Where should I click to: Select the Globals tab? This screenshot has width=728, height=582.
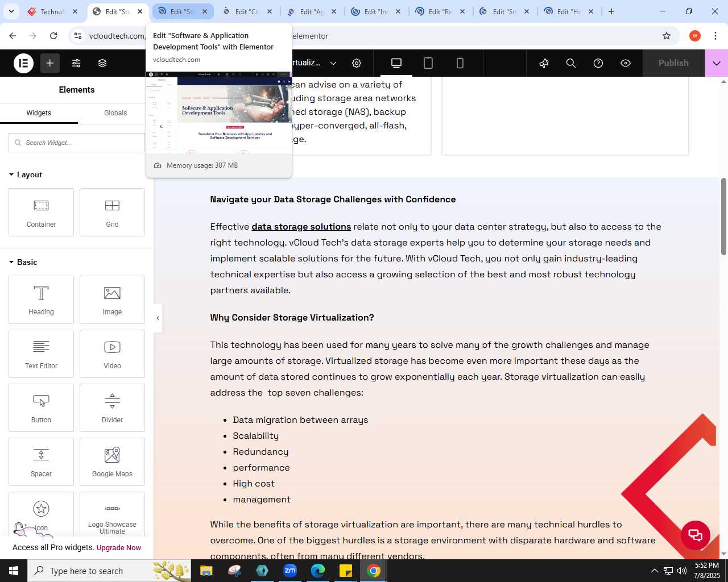[115, 113]
